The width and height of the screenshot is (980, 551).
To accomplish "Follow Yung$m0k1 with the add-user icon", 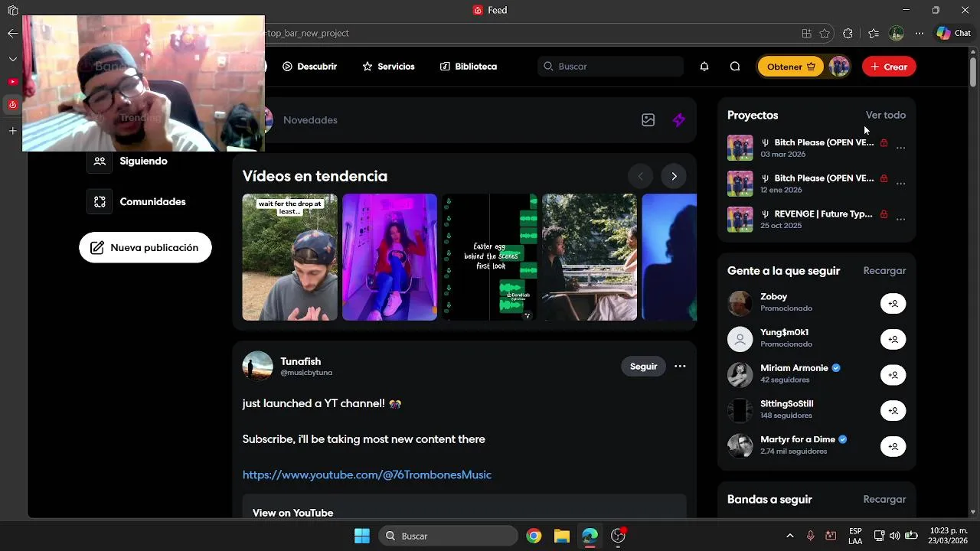I will pos(893,339).
